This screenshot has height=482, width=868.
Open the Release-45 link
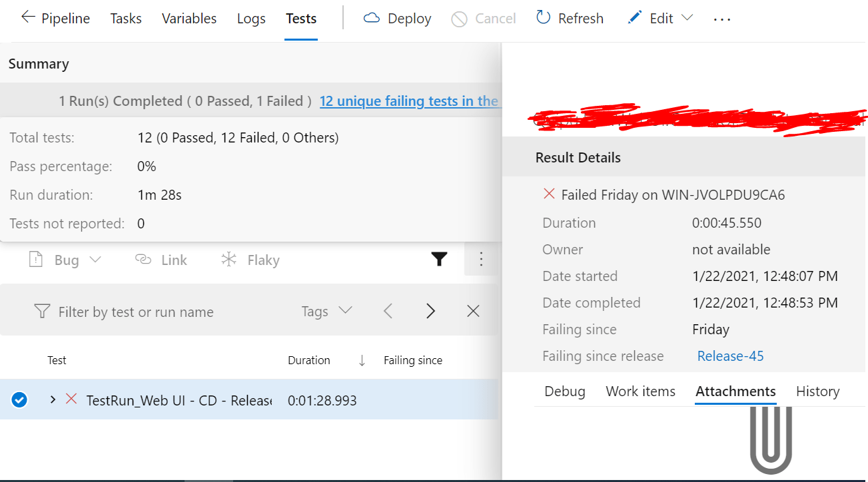[x=730, y=356]
